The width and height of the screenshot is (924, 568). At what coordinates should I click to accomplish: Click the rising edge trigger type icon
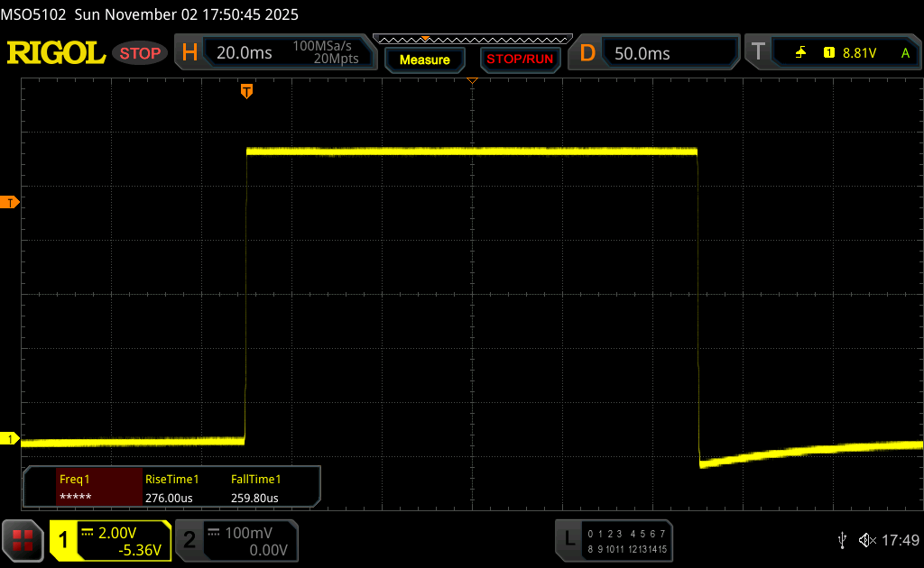pyautogui.click(x=800, y=53)
